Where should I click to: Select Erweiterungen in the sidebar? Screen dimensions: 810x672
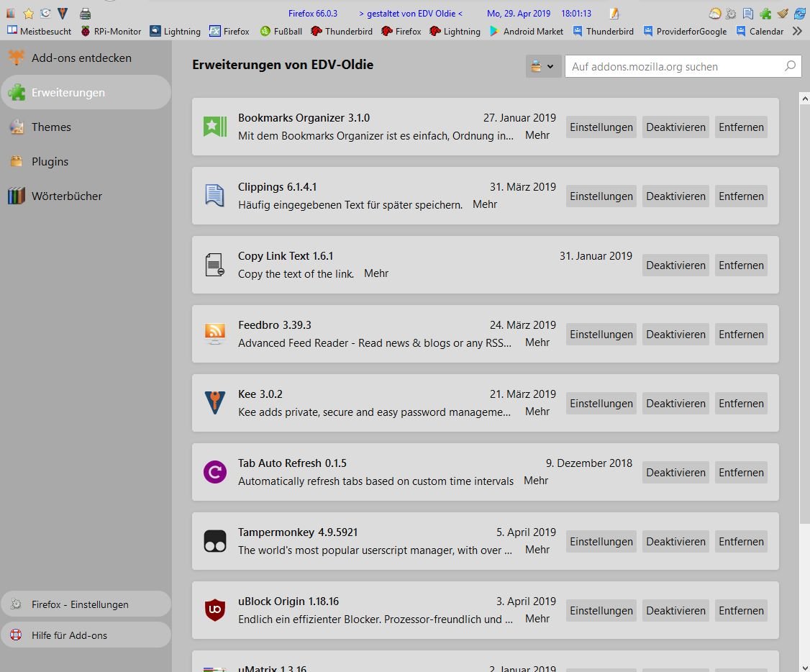pyautogui.click(x=86, y=92)
